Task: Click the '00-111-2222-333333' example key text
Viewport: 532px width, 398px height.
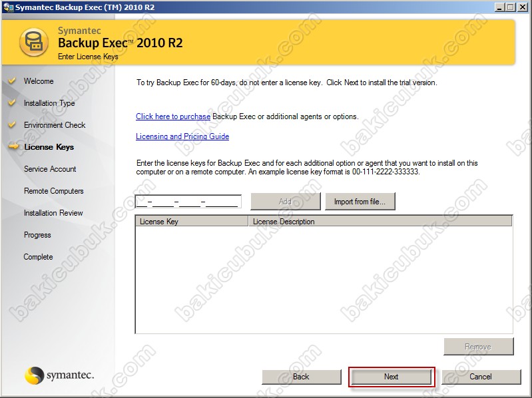Action: [385, 172]
